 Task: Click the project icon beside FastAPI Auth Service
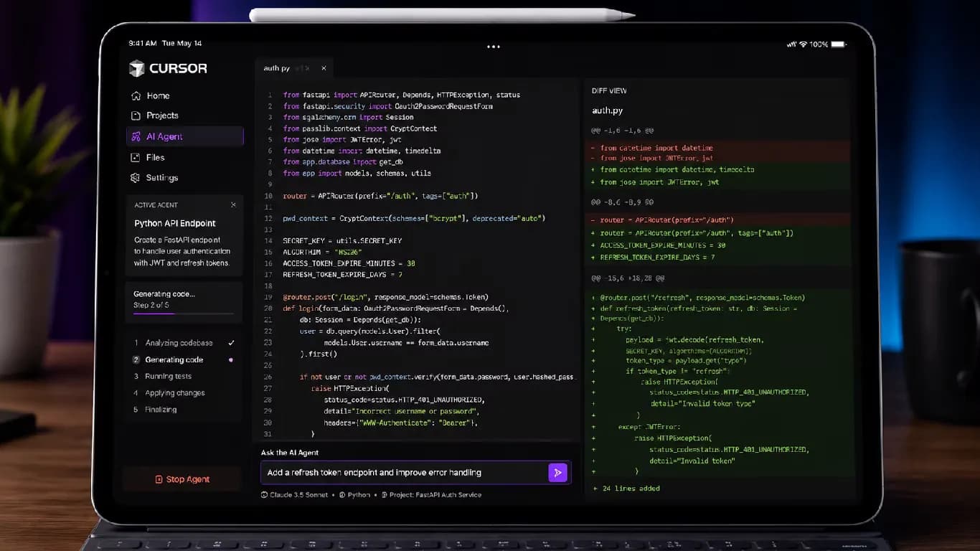[x=384, y=494]
